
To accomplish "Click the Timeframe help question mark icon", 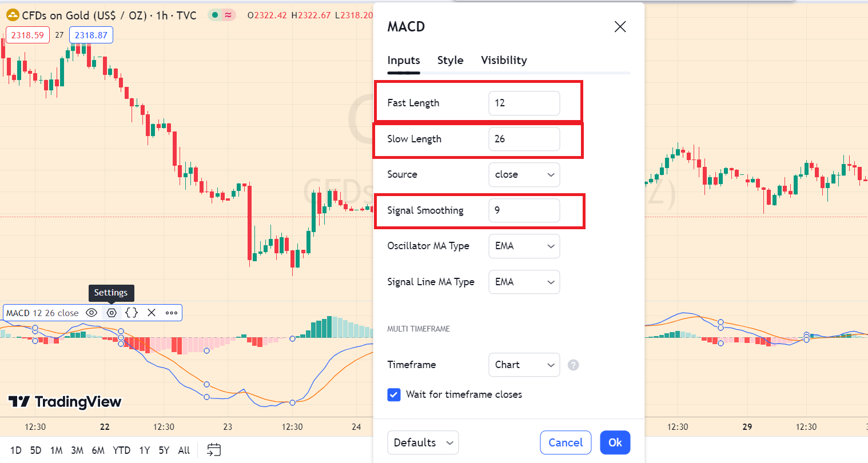I will (x=574, y=365).
